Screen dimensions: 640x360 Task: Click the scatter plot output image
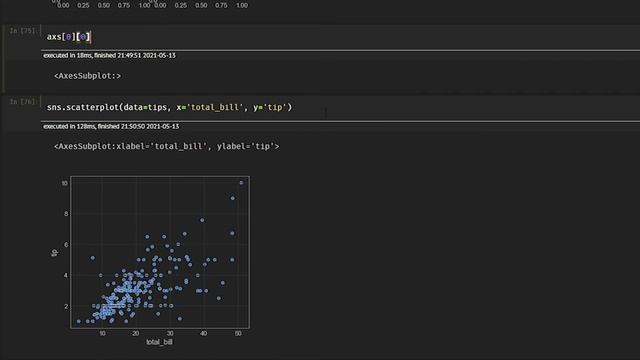(x=151, y=260)
